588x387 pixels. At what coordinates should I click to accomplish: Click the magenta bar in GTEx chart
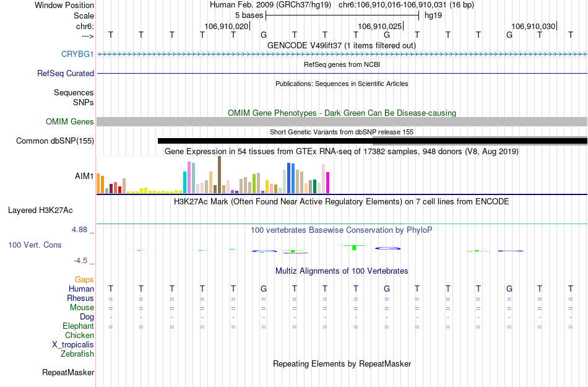[328, 183]
